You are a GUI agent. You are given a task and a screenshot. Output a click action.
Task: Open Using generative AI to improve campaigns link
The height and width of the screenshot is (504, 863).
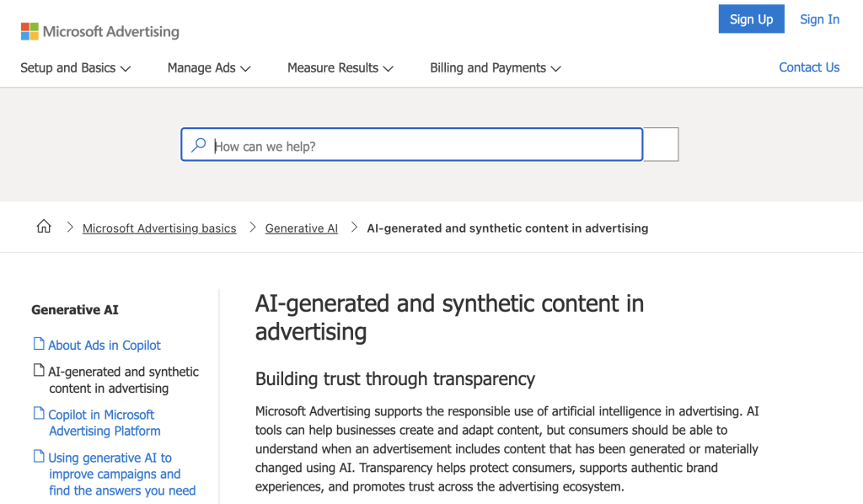pos(122,474)
